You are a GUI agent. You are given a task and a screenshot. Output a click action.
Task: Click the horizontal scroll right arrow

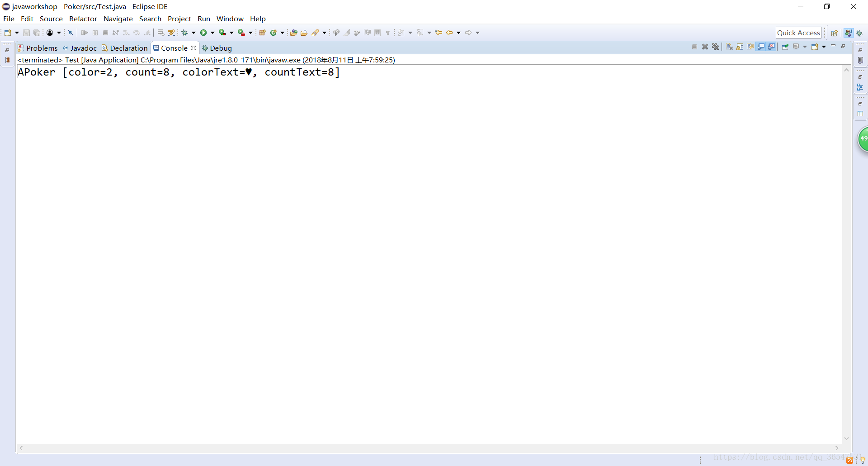[837, 448]
